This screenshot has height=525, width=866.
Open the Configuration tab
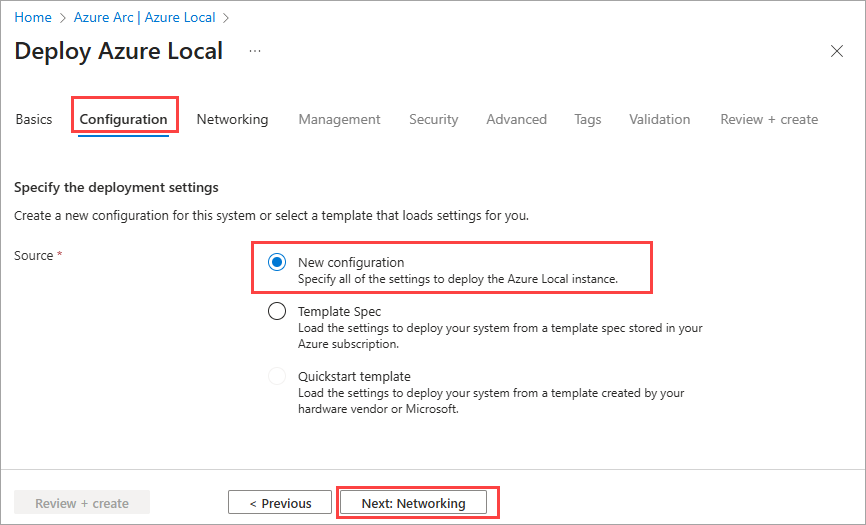[123, 119]
